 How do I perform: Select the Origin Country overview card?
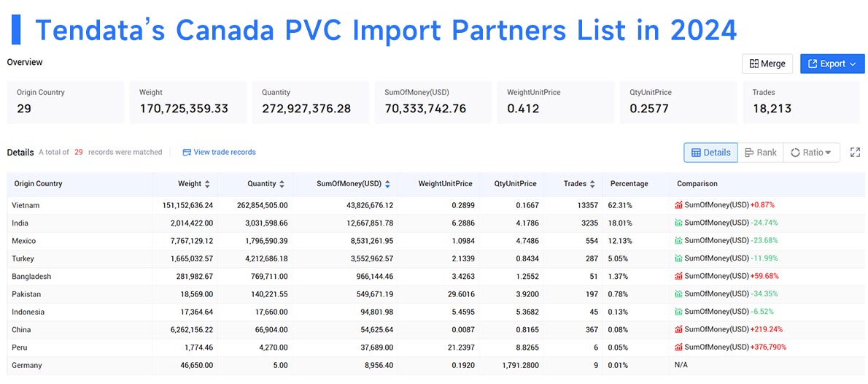66,102
